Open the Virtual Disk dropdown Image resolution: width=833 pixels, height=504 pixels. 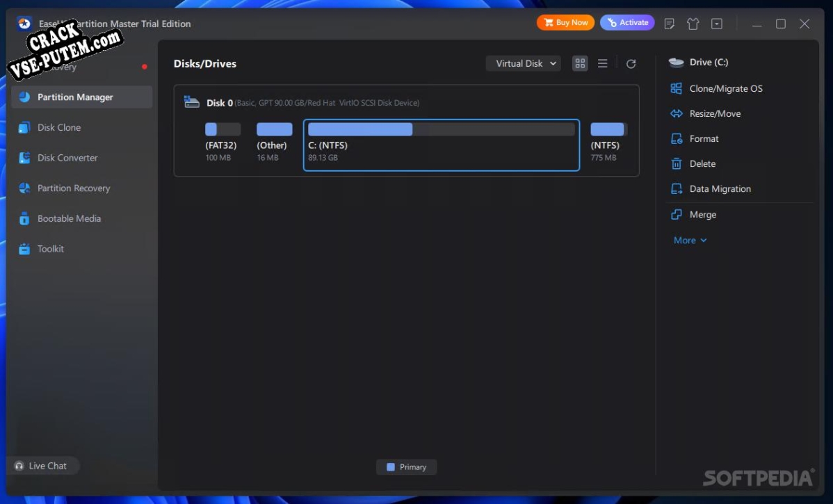pyautogui.click(x=524, y=63)
